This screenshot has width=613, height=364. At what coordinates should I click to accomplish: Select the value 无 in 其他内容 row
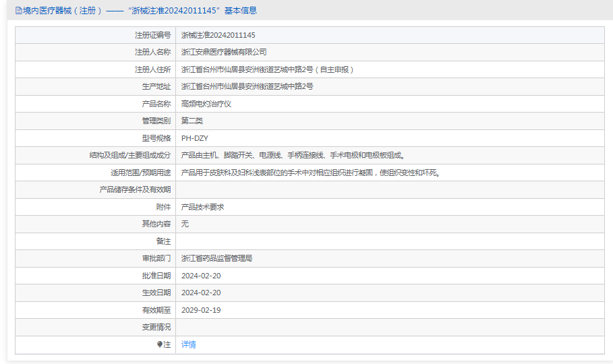coord(185,224)
